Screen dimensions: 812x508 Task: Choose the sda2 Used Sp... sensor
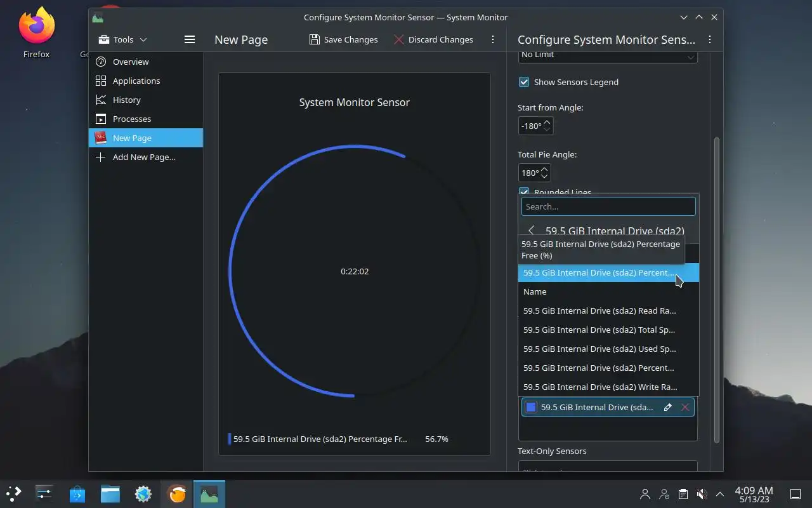pos(608,349)
